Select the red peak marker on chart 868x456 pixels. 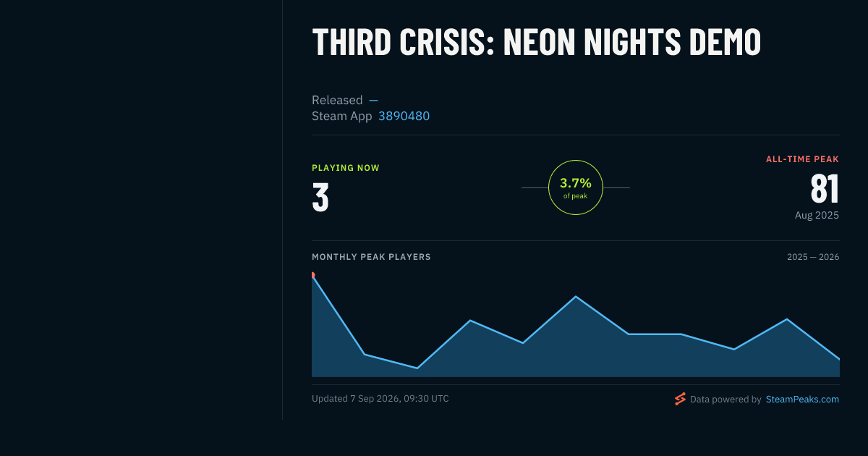tap(312, 275)
